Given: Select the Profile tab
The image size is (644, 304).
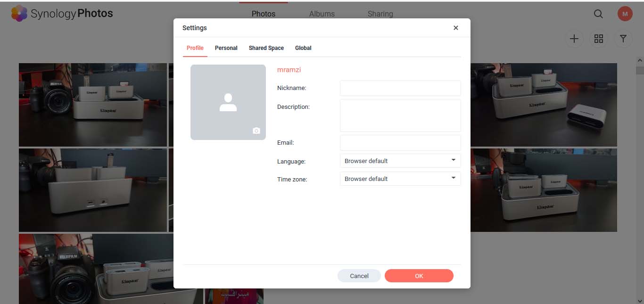Looking at the screenshot, I should [x=195, y=48].
